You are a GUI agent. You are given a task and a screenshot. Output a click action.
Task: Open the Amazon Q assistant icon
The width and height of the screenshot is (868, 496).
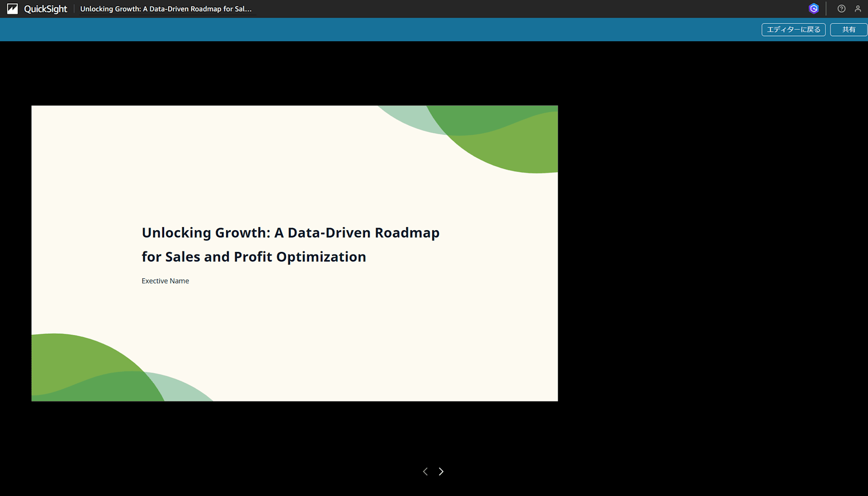[814, 9]
